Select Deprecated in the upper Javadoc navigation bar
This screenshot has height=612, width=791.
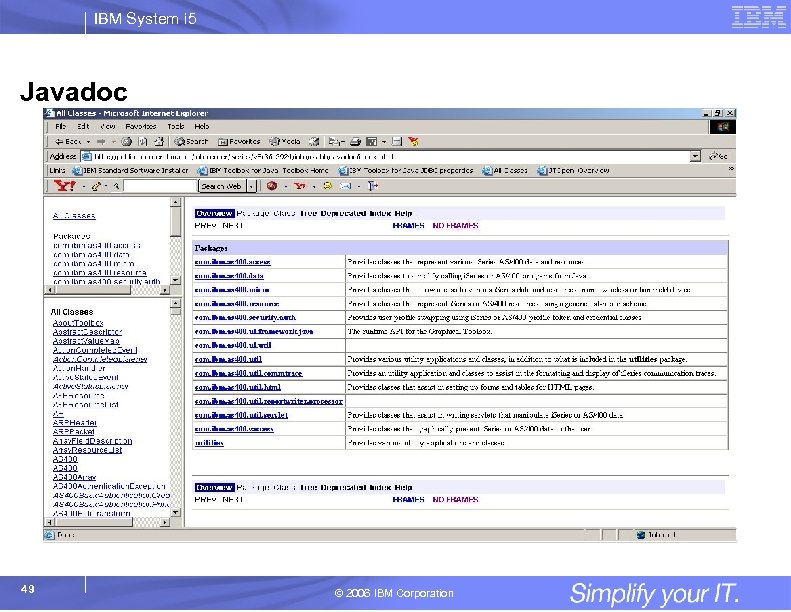tap(343, 213)
